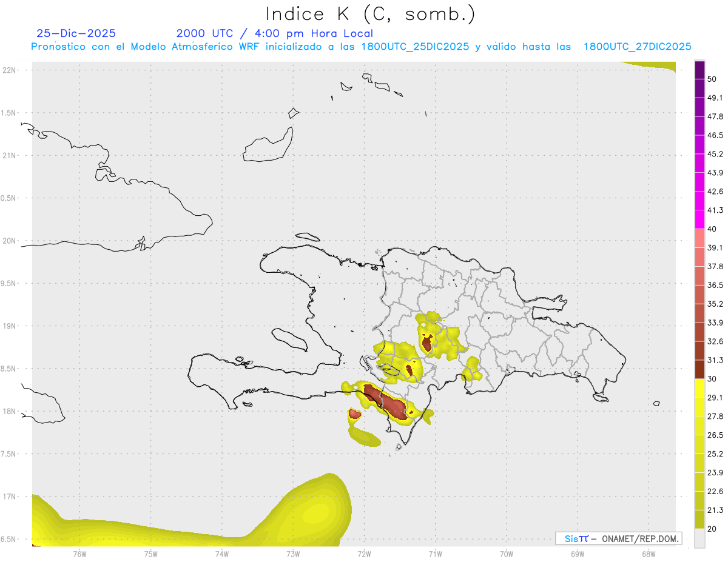The width and height of the screenshot is (728, 562).
Task: Click the "74W" longitude label
Action: click(x=221, y=554)
